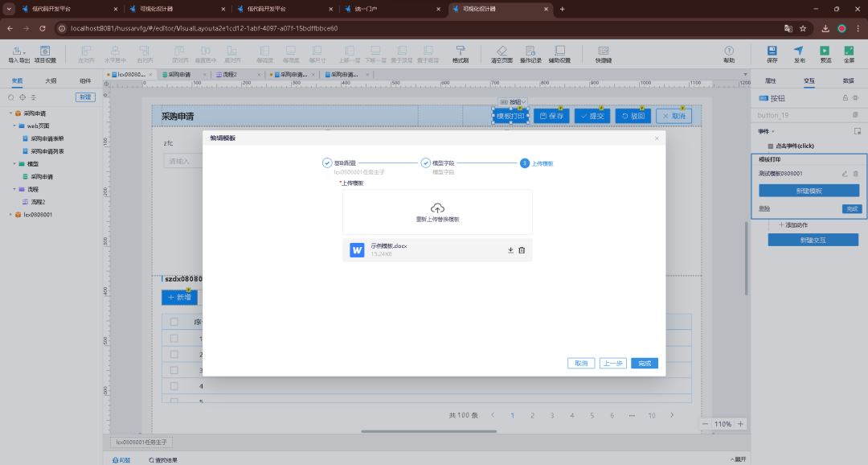Delete the uploaded 示例模板.docx file
This screenshot has height=465, width=868.
click(x=522, y=250)
